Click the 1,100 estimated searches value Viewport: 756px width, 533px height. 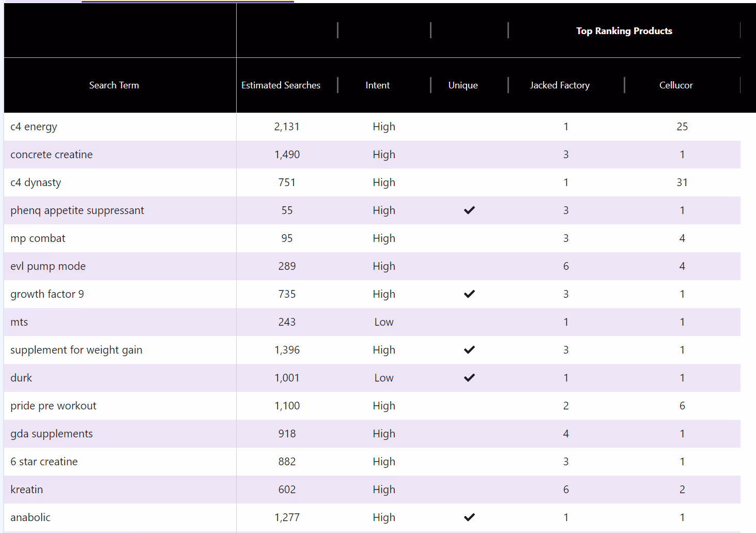[x=287, y=406]
